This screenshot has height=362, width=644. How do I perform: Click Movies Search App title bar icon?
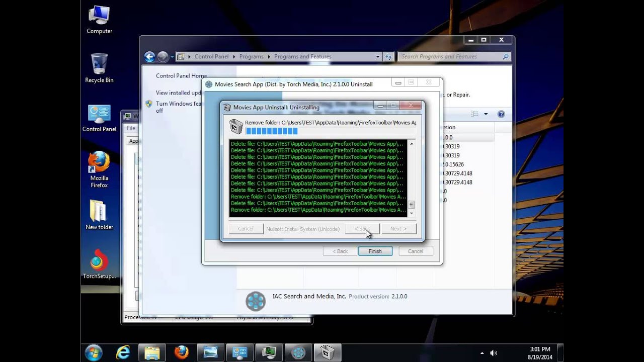click(209, 84)
